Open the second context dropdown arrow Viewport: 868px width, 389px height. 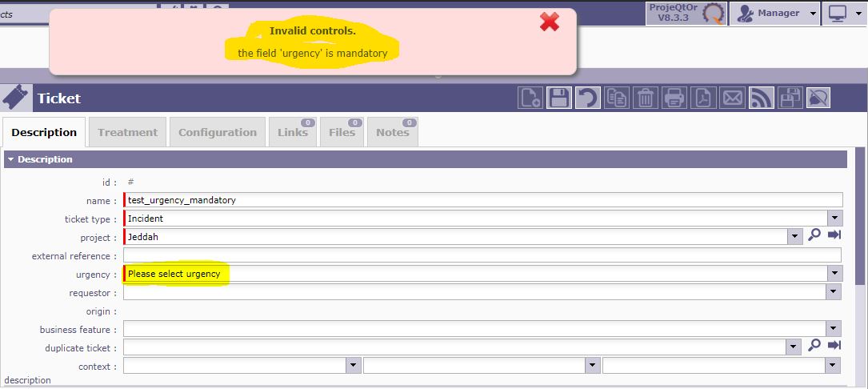coord(593,366)
